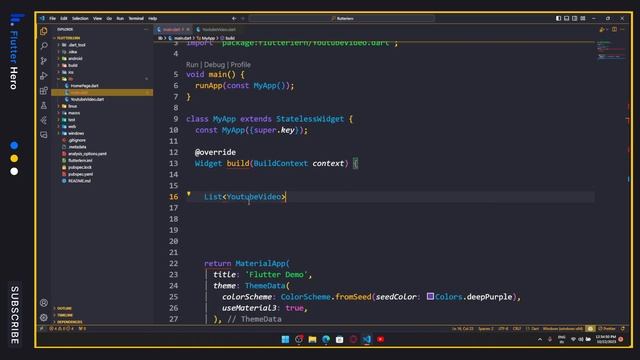Toggle the primary side bar layout icon
This screenshot has width=640, height=360.
(558, 18)
